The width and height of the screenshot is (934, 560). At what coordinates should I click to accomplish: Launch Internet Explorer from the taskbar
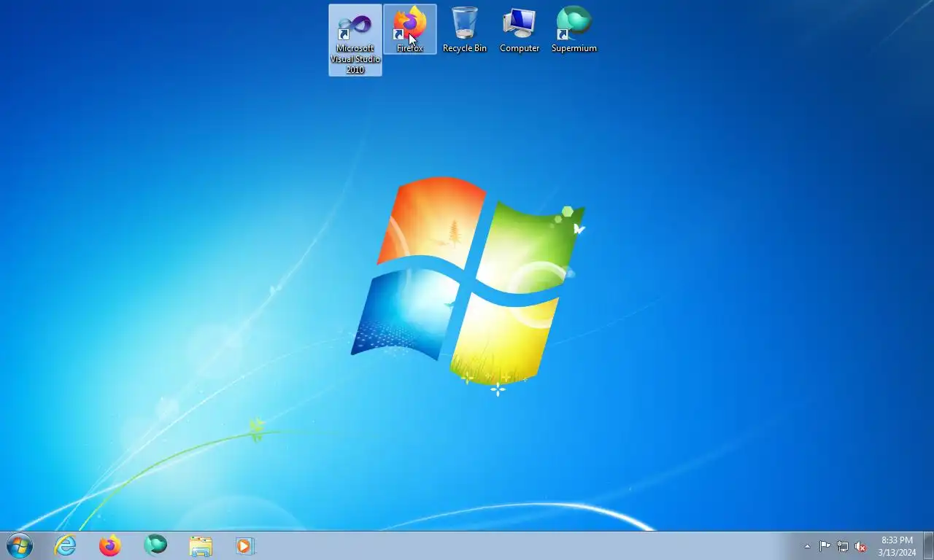point(66,545)
